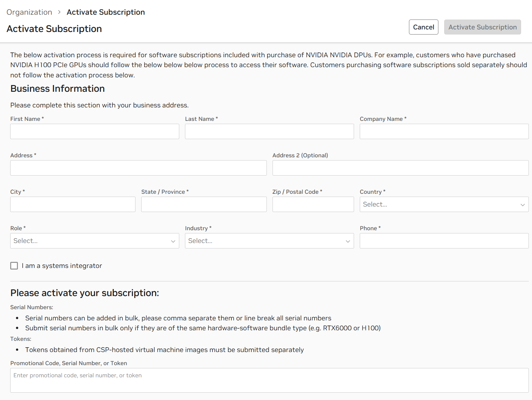Click the Activate Subscription button
Viewport: 532px width, 400px height.
[x=482, y=27]
